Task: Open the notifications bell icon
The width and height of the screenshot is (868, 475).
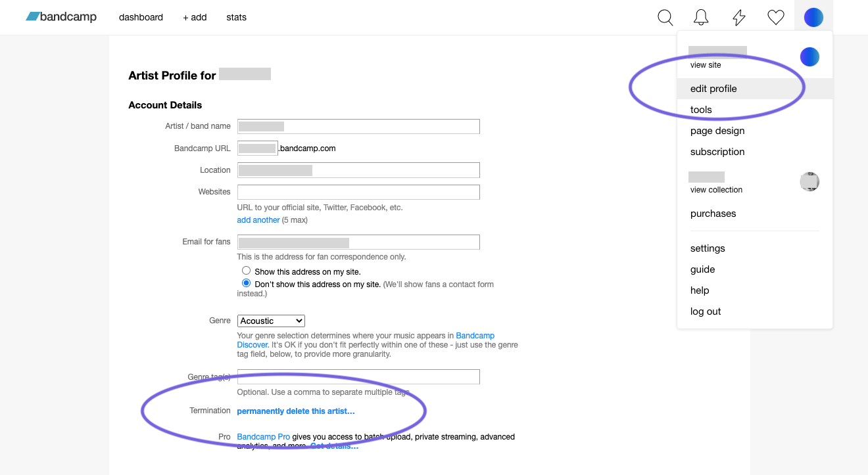Action: coord(700,17)
